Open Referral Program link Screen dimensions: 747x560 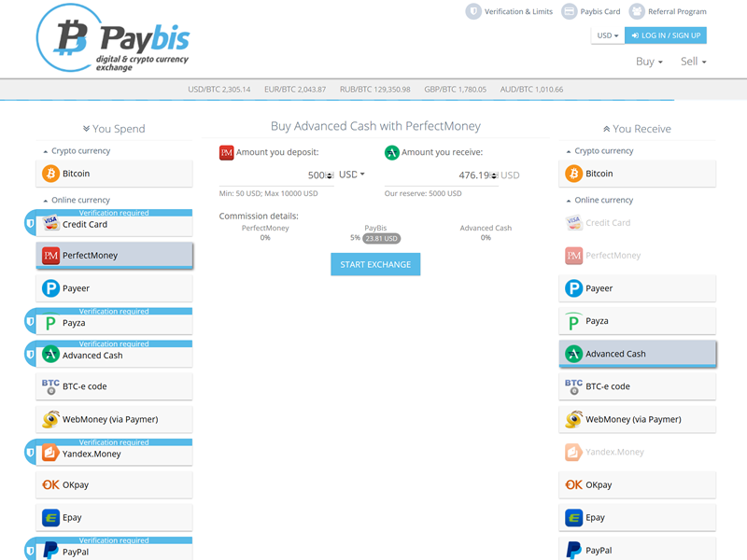(677, 11)
